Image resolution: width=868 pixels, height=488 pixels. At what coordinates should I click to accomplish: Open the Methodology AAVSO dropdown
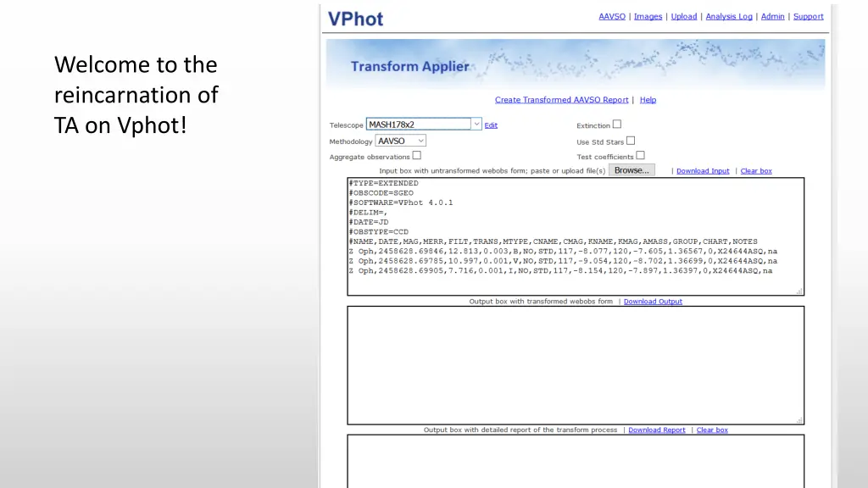(400, 141)
